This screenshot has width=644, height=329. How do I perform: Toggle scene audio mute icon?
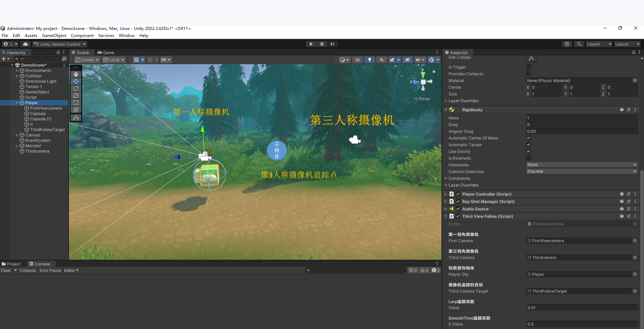(382, 60)
